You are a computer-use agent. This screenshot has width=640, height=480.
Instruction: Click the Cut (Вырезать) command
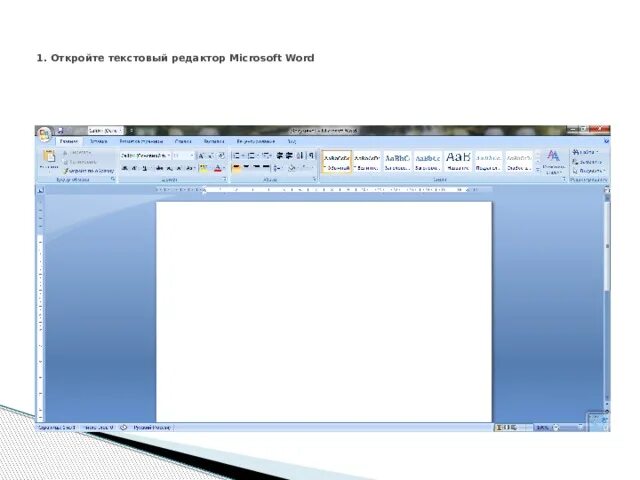pyautogui.click(x=78, y=153)
